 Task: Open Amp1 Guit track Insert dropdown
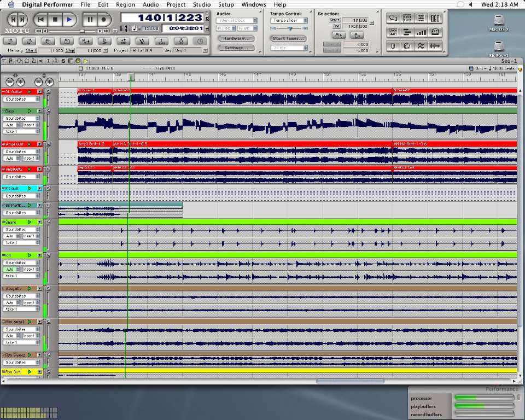pos(31,158)
